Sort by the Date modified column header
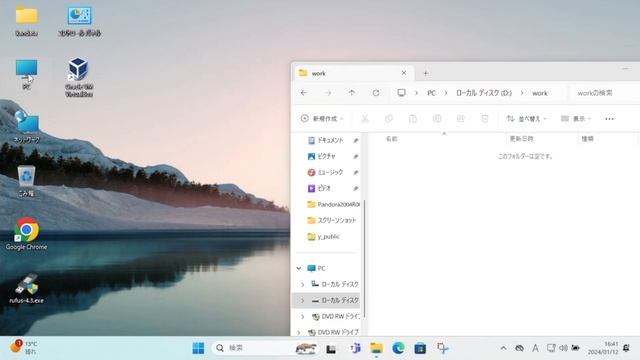The width and height of the screenshot is (640, 360). pyautogui.click(x=542, y=139)
